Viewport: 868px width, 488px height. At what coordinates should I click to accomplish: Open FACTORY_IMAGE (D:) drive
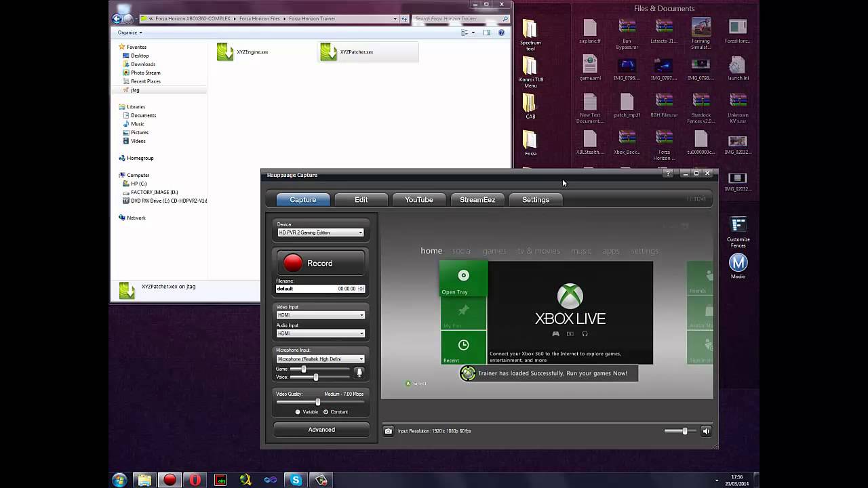tap(154, 192)
